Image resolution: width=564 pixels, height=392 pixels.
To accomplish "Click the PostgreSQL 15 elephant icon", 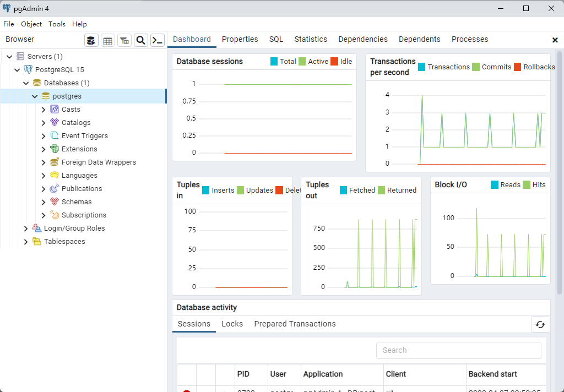I will coord(28,69).
